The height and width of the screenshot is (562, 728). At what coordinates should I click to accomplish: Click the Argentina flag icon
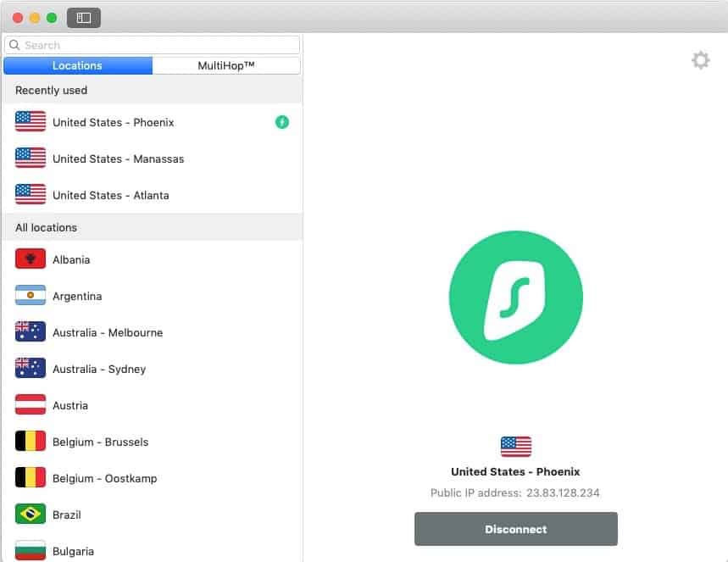pyautogui.click(x=31, y=295)
